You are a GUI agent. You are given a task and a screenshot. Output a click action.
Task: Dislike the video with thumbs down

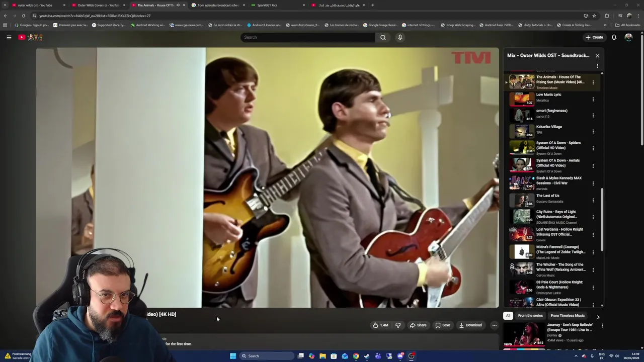(x=398, y=325)
